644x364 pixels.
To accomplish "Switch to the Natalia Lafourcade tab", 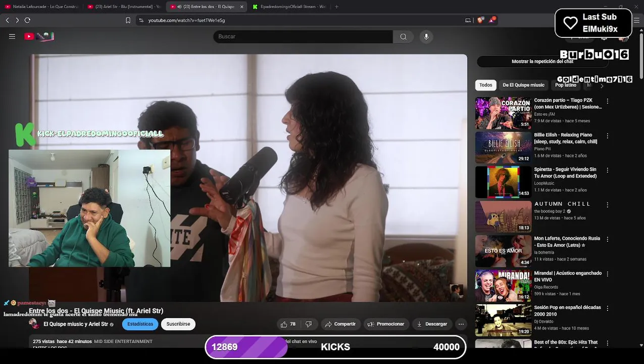I will pos(41,7).
